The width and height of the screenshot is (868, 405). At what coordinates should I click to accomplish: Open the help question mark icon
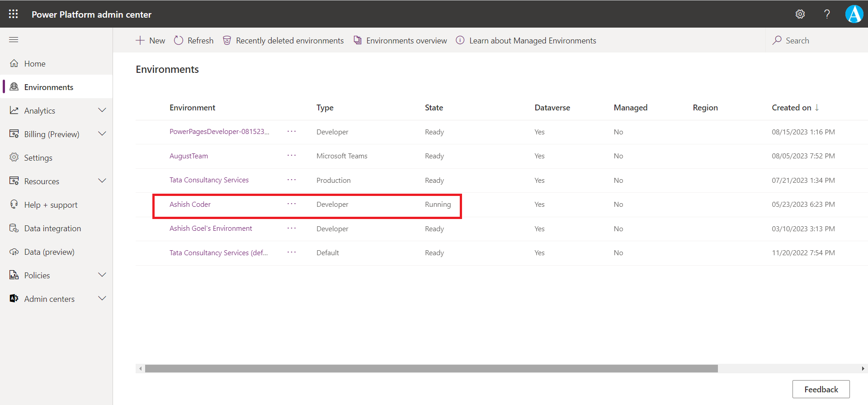click(827, 14)
